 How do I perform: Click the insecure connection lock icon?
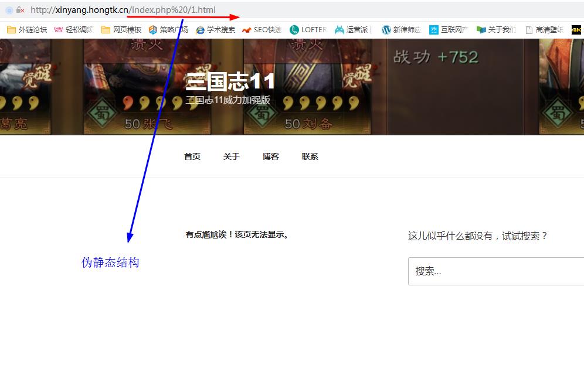tap(21, 10)
